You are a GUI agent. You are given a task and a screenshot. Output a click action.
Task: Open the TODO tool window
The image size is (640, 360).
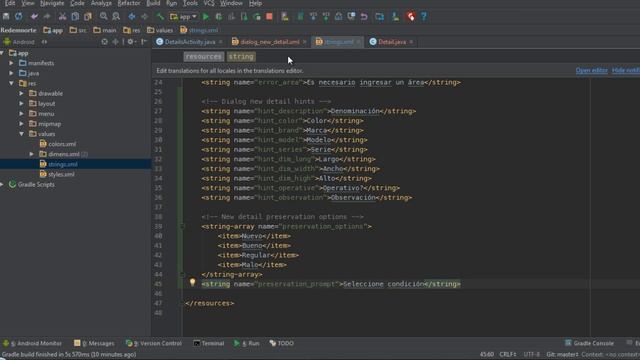point(282,343)
